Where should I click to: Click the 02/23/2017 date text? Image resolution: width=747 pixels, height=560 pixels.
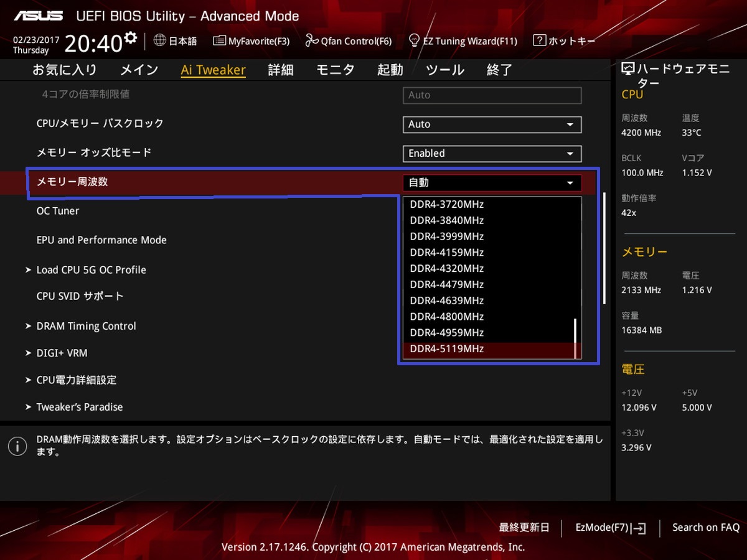tap(36, 39)
